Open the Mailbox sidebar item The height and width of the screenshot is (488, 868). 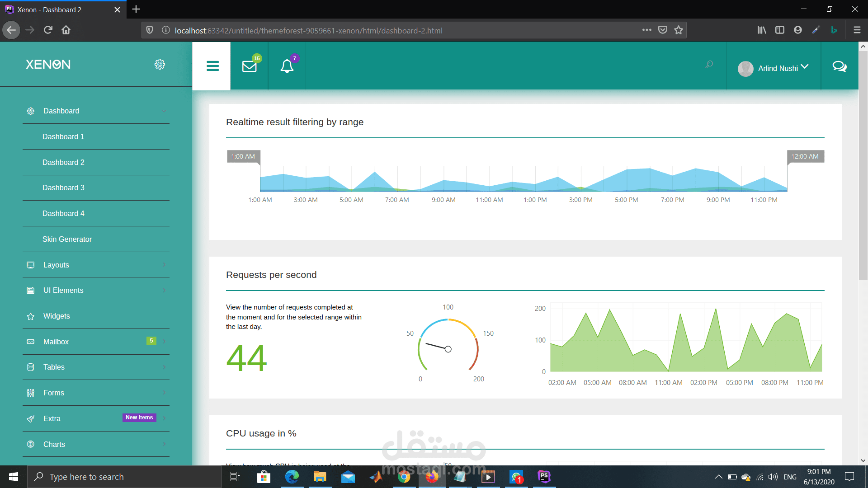click(x=56, y=342)
